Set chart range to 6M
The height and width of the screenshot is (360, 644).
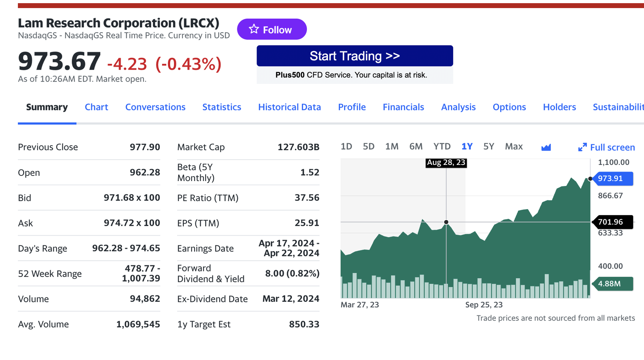pos(416,147)
